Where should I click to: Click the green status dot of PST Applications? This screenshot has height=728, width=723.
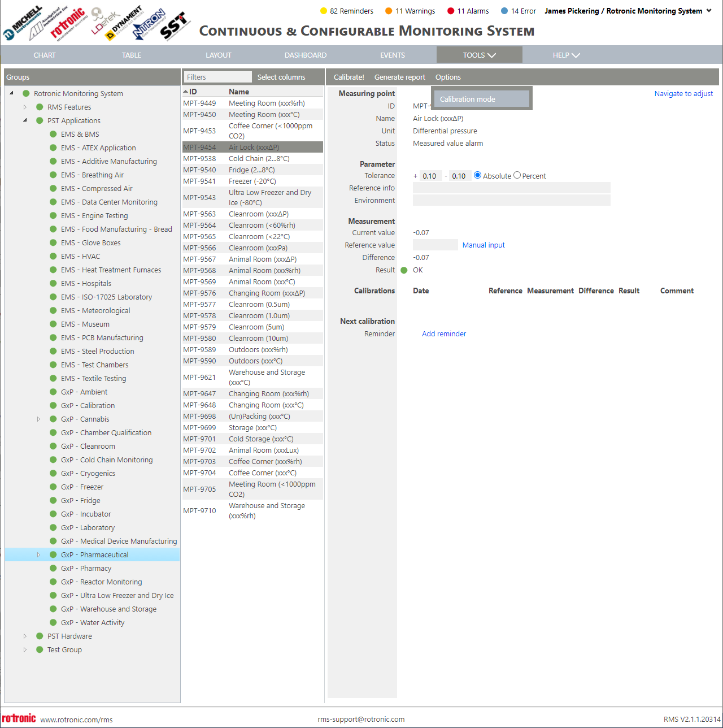(x=40, y=120)
